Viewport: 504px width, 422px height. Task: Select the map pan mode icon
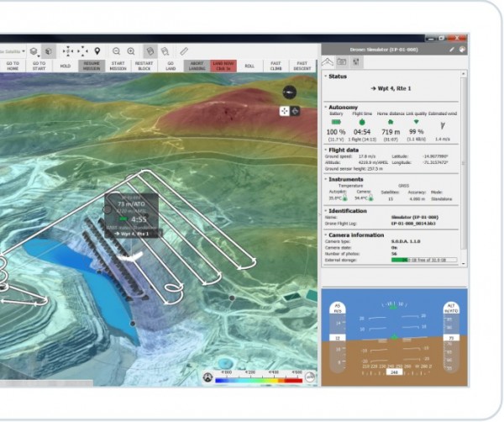285,111
